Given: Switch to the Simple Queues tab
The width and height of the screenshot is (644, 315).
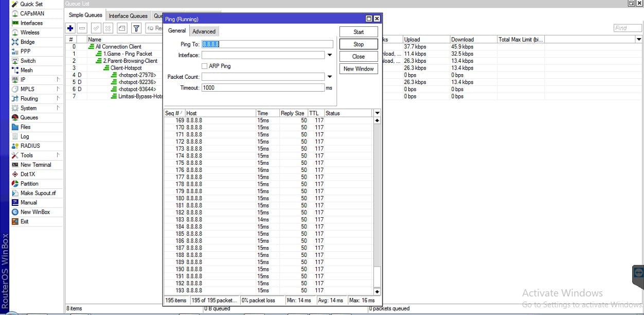Looking at the screenshot, I should 85,15.
